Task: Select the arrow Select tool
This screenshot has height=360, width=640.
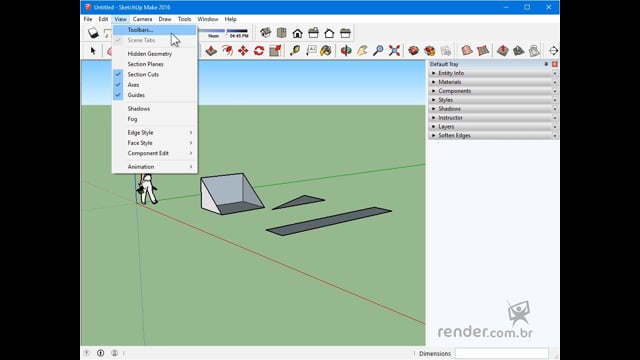Action: (93, 51)
